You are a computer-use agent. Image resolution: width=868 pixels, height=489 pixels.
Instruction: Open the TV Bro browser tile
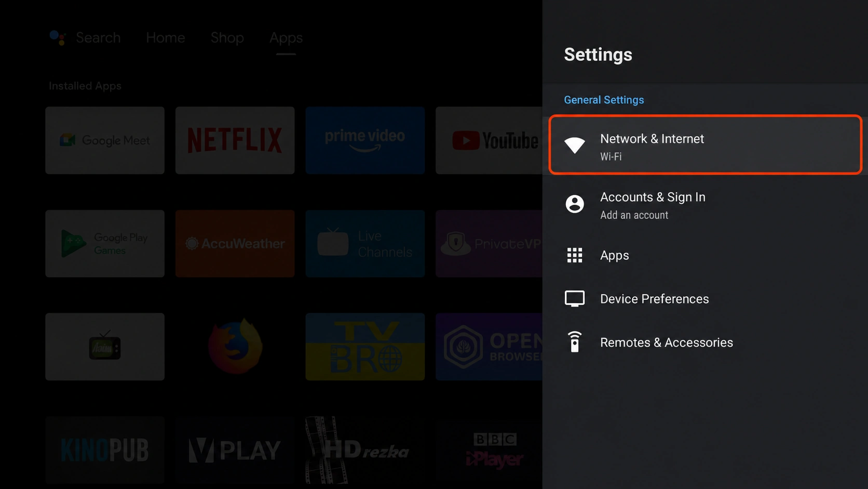coord(365,347)
